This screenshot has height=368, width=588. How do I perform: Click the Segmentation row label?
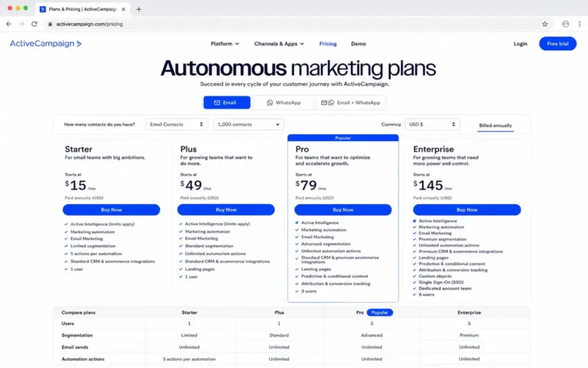coord(77,335)
